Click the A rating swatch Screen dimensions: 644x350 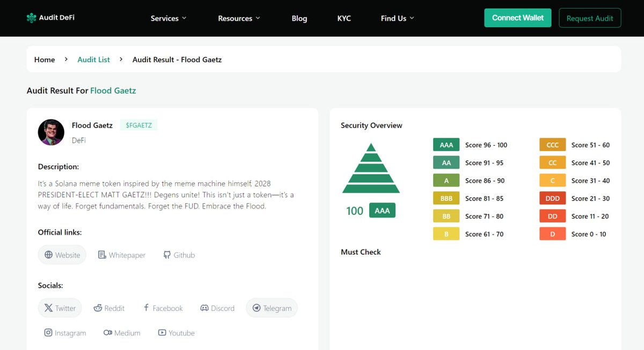(447, 181)
